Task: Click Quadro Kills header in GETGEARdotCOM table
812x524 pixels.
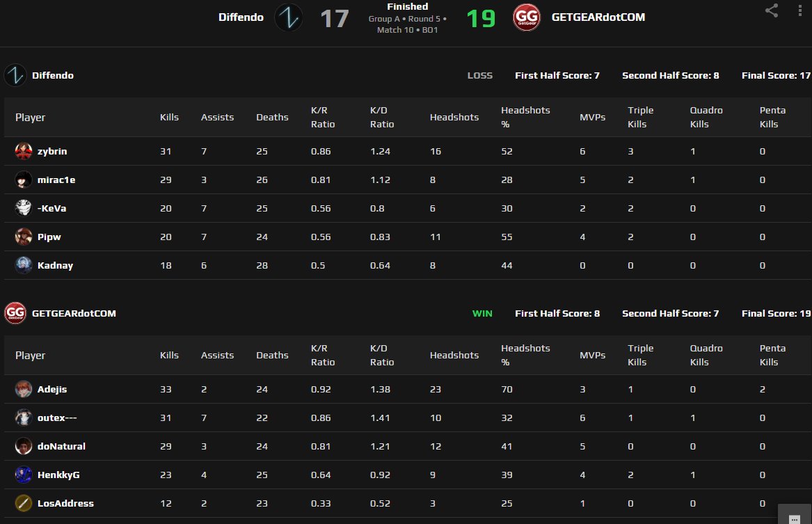Action: (706, 355)
